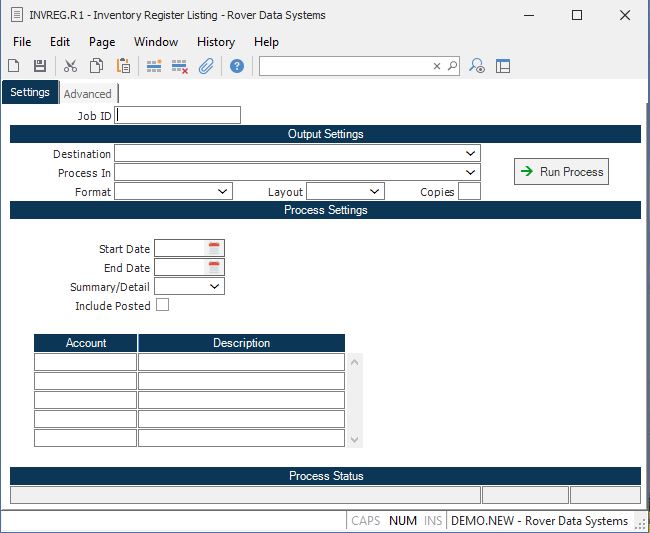
Task: Click the Paste clipboard icon
Action: pyautogui.click(x=123, y=66)
